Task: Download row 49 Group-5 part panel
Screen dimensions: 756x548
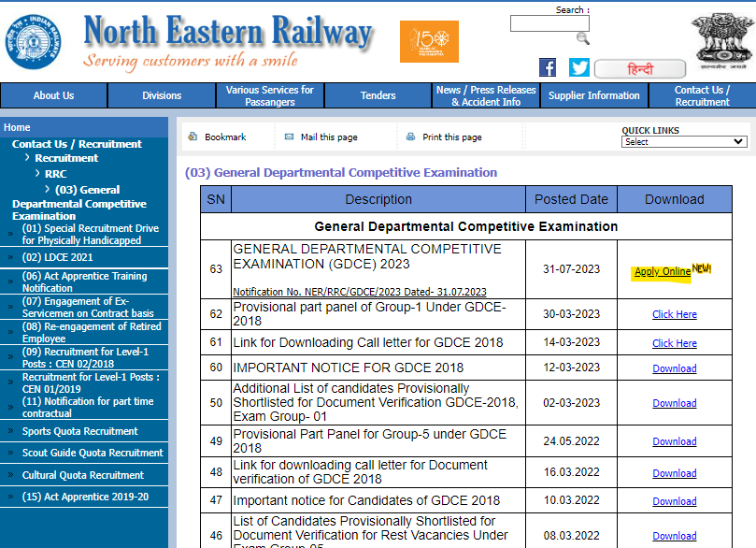Action: [675, 441]
